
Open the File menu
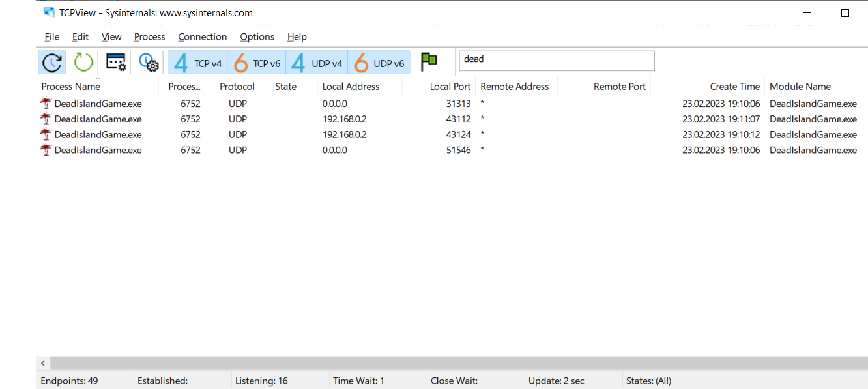pos(52,37)
